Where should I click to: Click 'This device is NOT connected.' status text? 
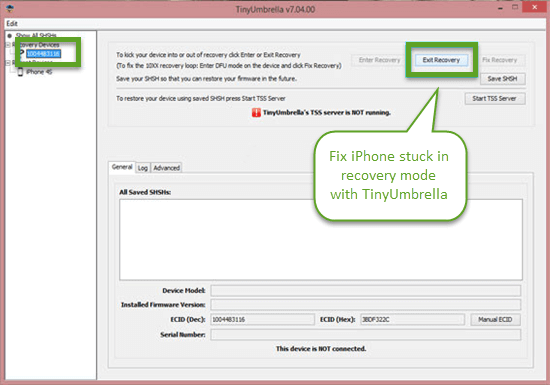(321, 349)
